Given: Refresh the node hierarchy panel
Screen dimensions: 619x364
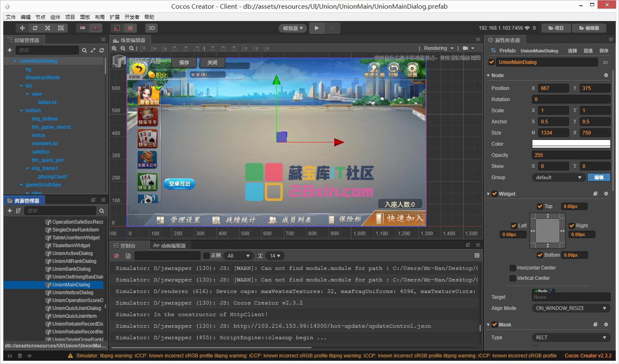Looking at the screenshot, I should (x=102, y=50).
